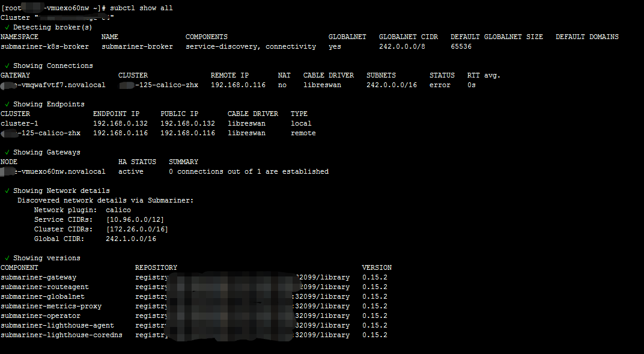
Task: Click the checkmark beside "Showing Network details"
Action: click(x=6, y=191)
